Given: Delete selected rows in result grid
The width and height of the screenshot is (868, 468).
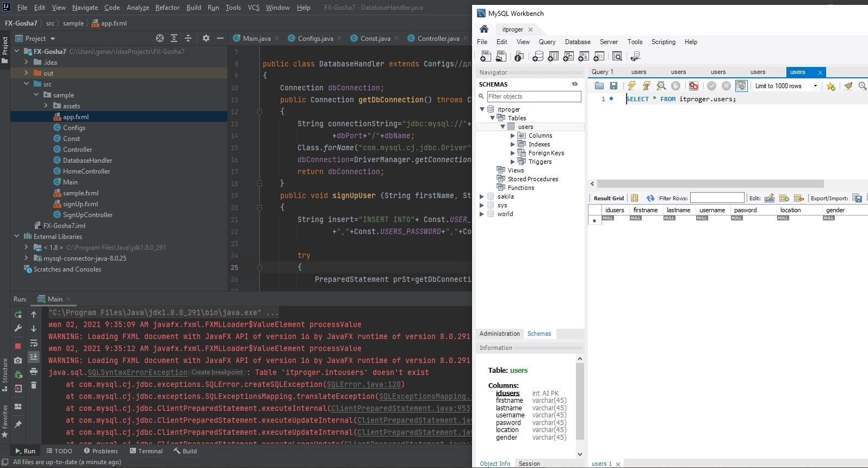Looking at the screenshot, I should [x=799, y=198].
